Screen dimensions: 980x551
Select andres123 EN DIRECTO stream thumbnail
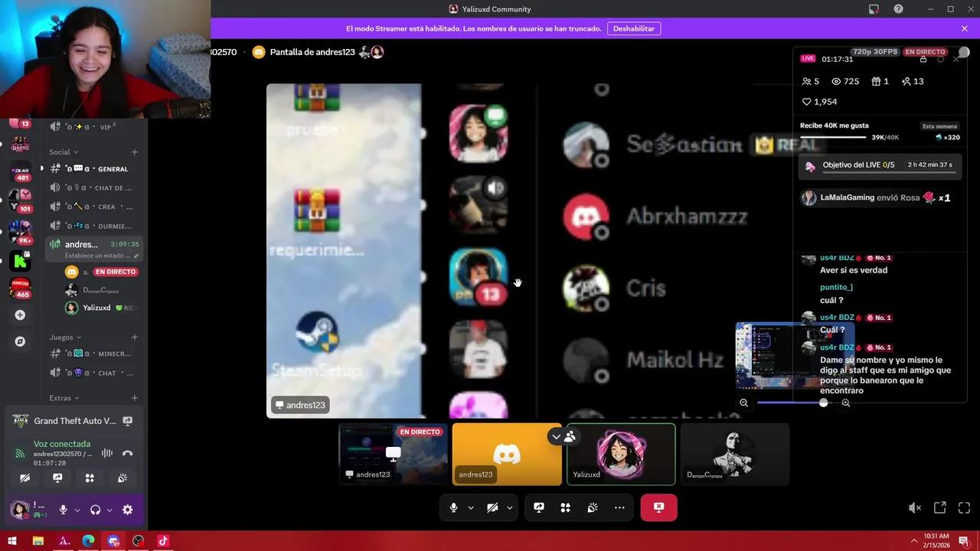click(x=393, y=455)
